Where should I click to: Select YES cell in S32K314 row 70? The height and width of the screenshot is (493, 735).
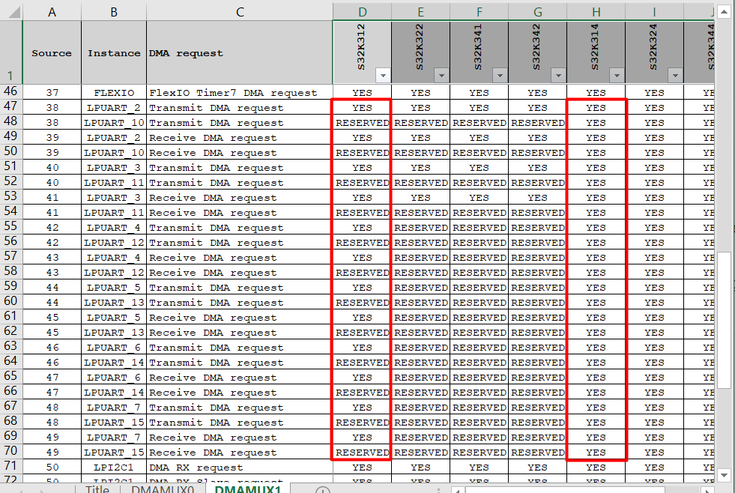[x=596, y=452]
